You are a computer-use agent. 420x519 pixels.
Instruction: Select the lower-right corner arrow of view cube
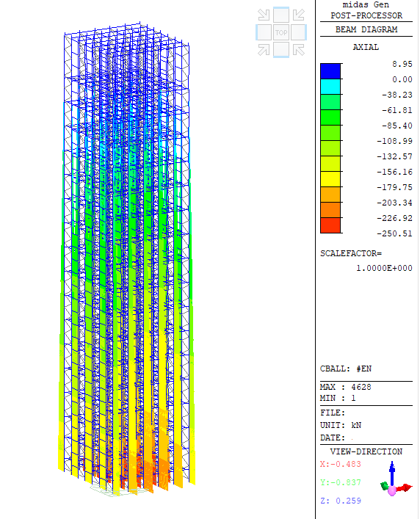click(x=299, y=50)
